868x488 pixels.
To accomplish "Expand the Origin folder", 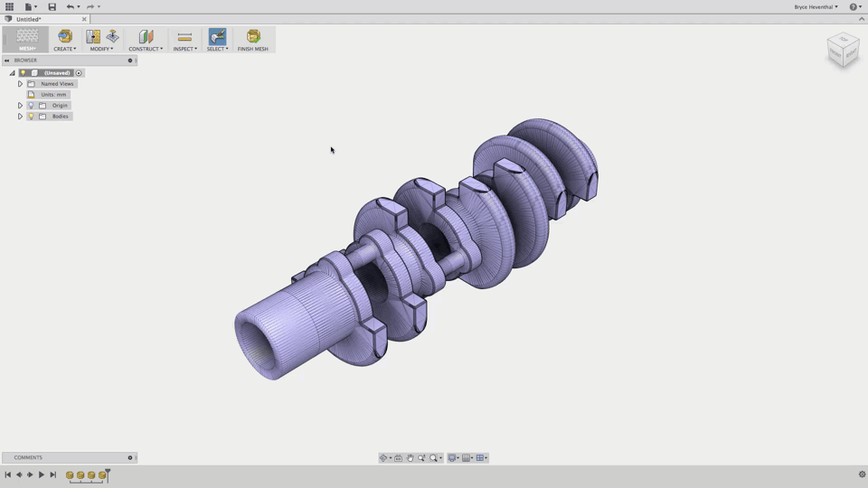I will [20, 105].
